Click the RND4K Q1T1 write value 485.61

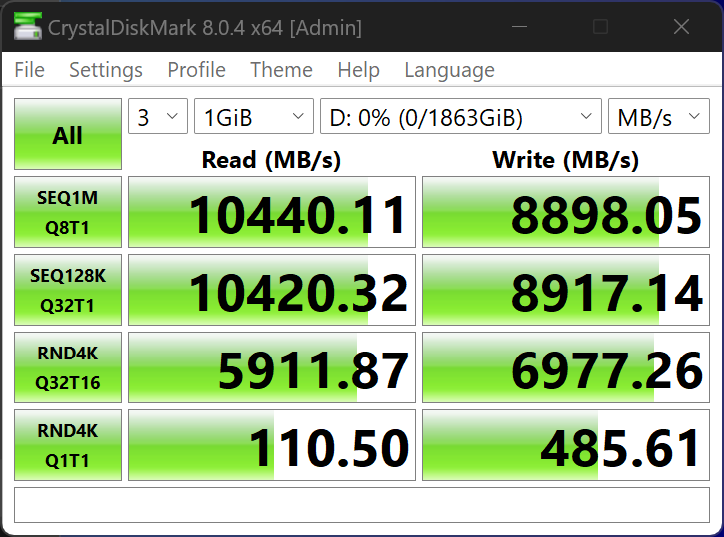pos(566,445)
